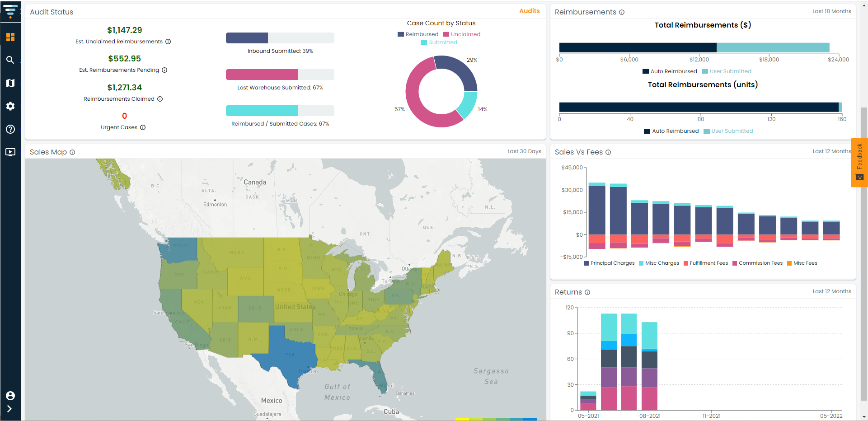Open the app logo menu at top left
This screenshot has height=421, width=868.
[x=10, y=11]
